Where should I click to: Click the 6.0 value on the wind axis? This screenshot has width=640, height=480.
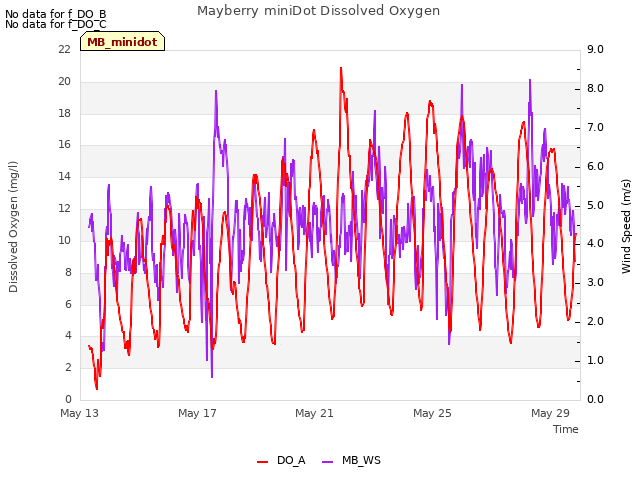tap(595, 166)
